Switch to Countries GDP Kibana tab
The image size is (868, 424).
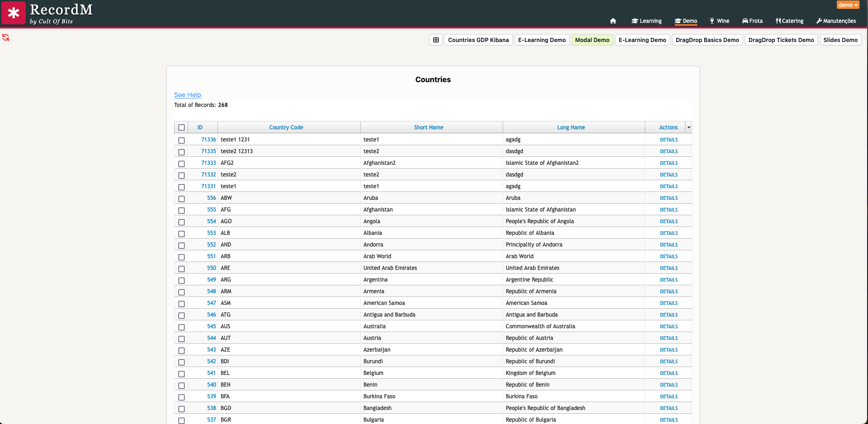478,40
